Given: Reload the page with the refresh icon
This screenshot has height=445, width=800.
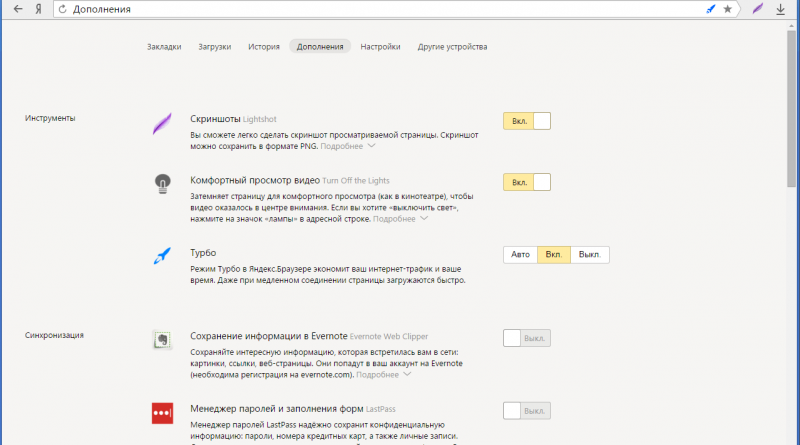Looking at the screenshot, I should click(x=62, y=9).
